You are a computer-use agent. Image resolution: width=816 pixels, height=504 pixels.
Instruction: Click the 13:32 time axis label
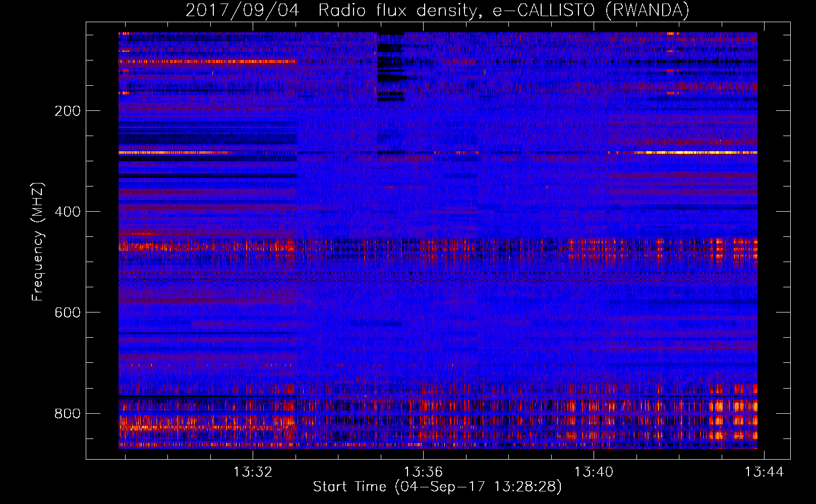[x=253, y=472]
